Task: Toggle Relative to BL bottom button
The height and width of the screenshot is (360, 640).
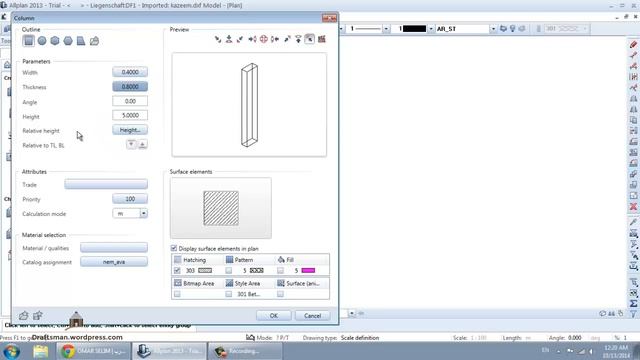Action: 142,144
